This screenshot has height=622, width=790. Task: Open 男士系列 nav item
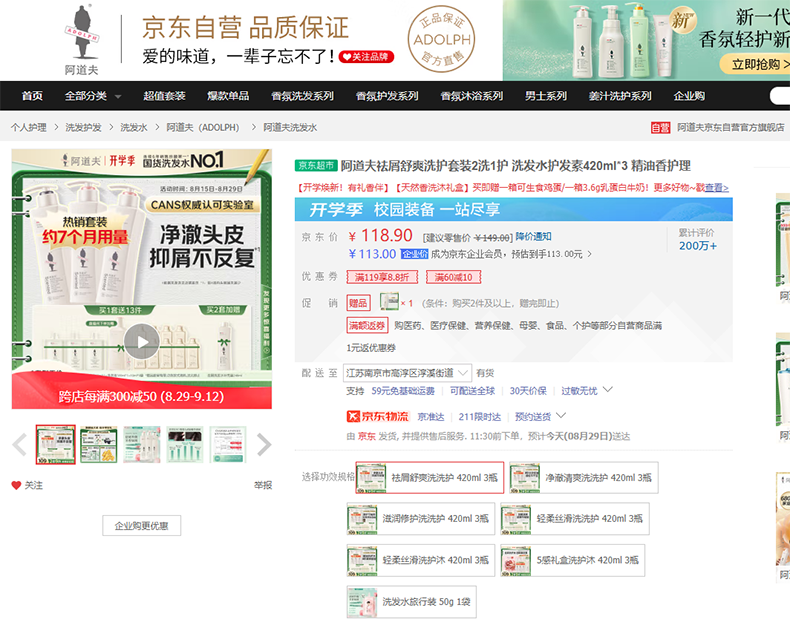pyautogui.click(x=546, y=96)
